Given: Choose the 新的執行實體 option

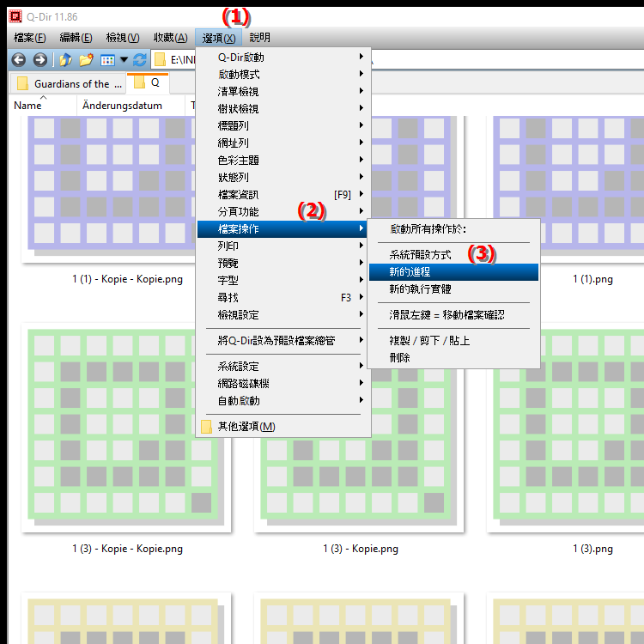Looking at the screenshot, I should 453,289.
